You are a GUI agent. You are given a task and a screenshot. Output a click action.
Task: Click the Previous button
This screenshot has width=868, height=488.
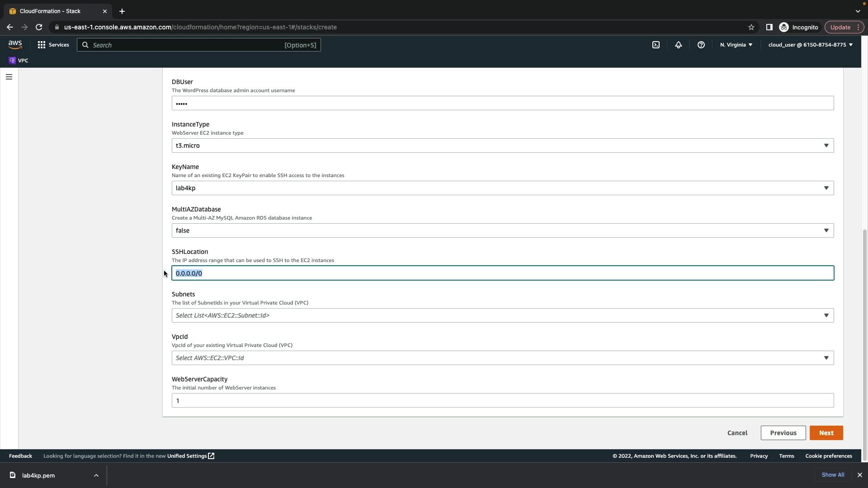pyautogui.click(x=783, y=433)
